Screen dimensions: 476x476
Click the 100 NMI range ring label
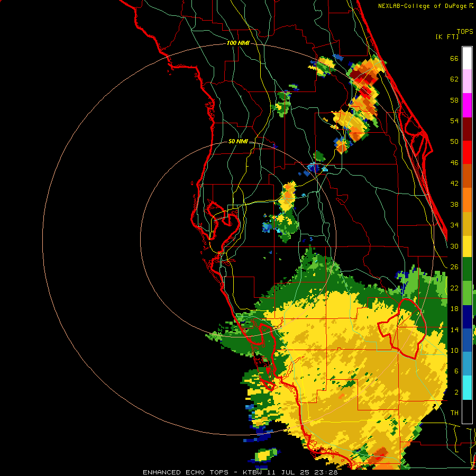[x=238, y=43]
